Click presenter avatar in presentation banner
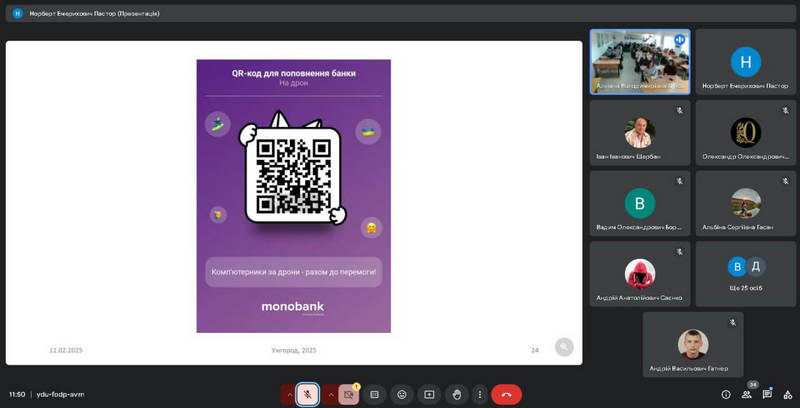This screenshot has height=408, width=800. (x=17, y=14)
